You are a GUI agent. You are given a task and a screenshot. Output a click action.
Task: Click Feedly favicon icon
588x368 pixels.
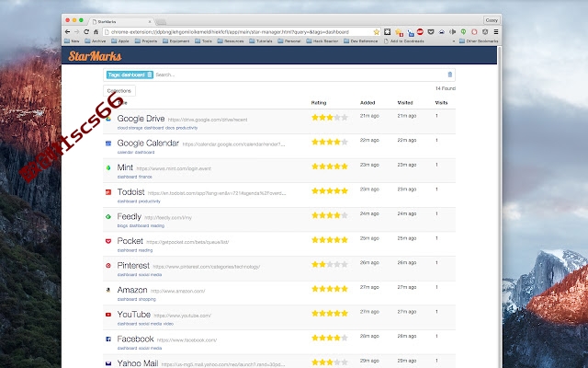108,217
